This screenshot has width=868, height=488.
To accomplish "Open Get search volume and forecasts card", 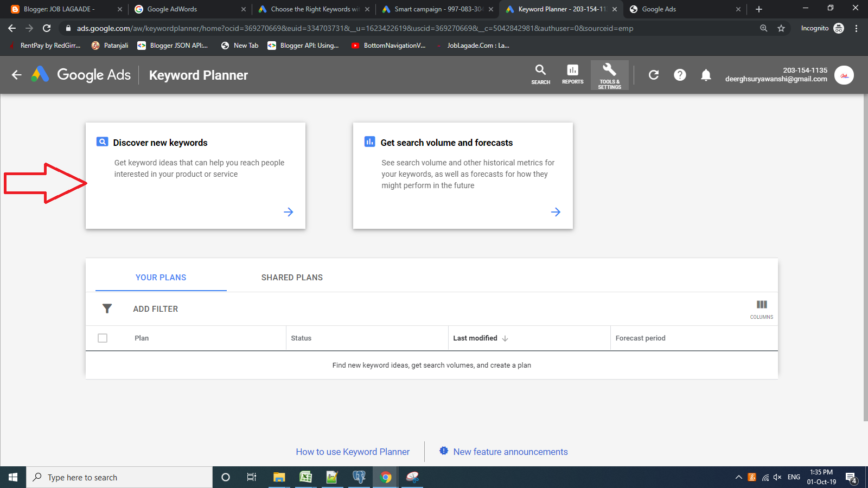I will tap(463, 176).
